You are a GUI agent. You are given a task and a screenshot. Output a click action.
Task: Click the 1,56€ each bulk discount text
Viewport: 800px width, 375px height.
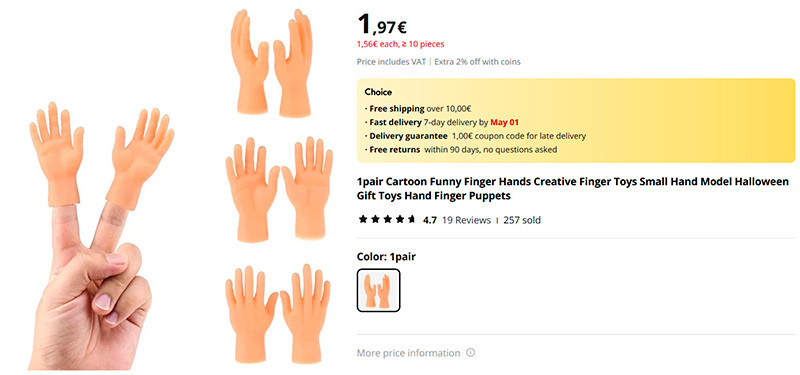click(x=401, y=44)
